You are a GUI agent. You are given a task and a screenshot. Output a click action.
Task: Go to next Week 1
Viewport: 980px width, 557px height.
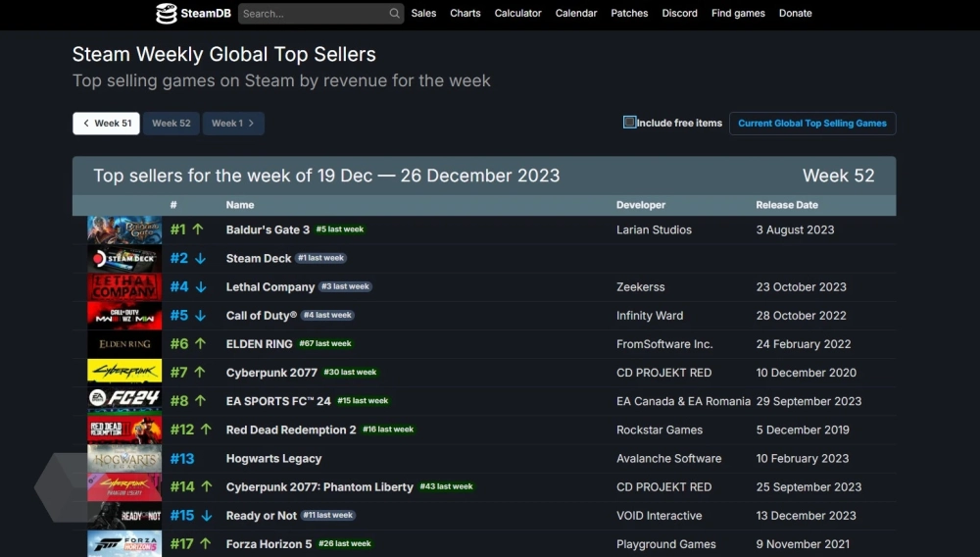point(233,124)
